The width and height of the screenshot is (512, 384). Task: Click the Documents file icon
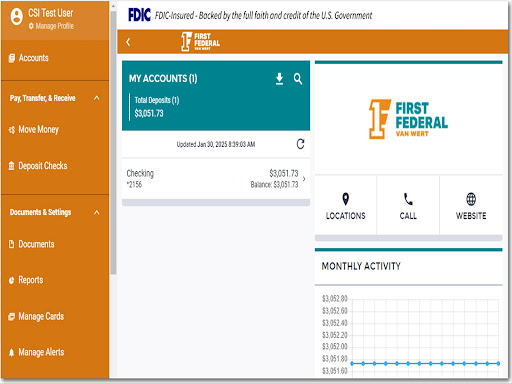click(11, 244)
